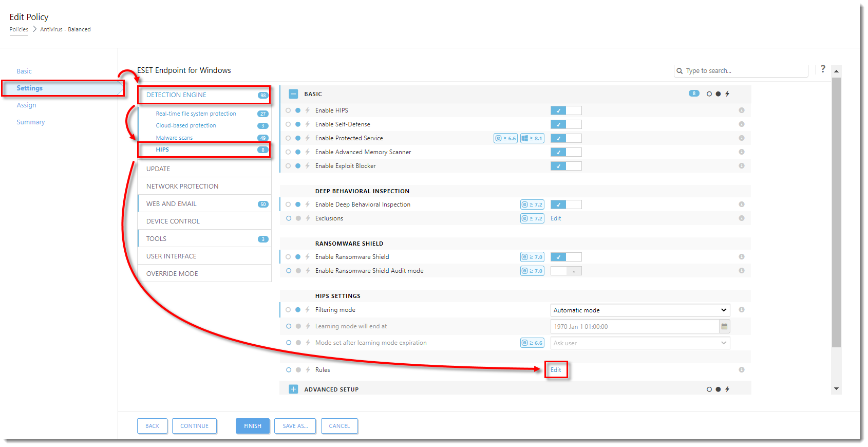Click the lightning icon in BASIC header
The image size is (868, 447).
727,94
